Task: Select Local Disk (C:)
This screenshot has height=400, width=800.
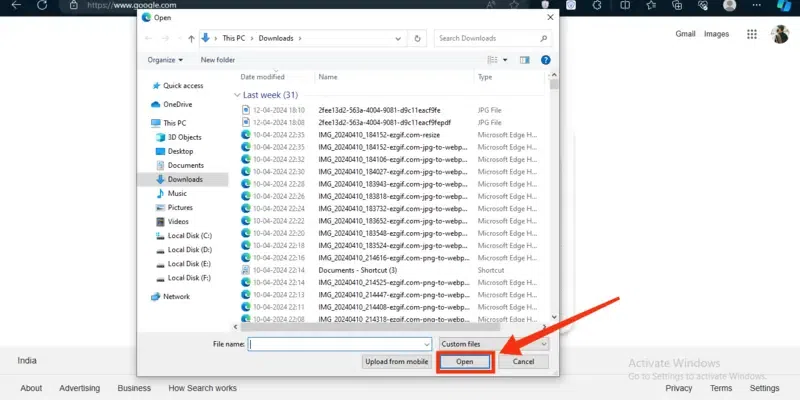Action: click(x=184, y=236)
